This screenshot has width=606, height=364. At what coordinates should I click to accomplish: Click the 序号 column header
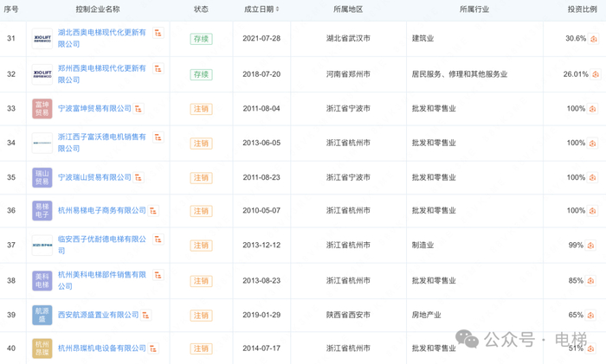pyautogui.click(x=11, y=10)
